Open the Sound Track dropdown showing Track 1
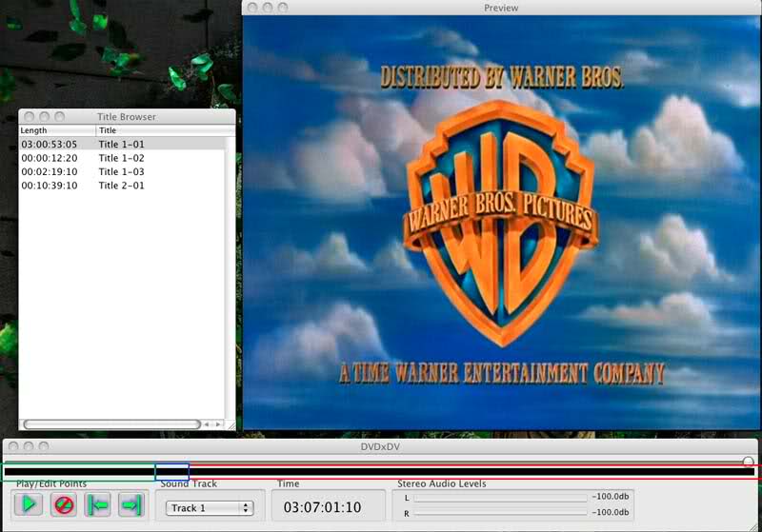The image size is (762, 532). pyautogui.click(x=210, y=507)
